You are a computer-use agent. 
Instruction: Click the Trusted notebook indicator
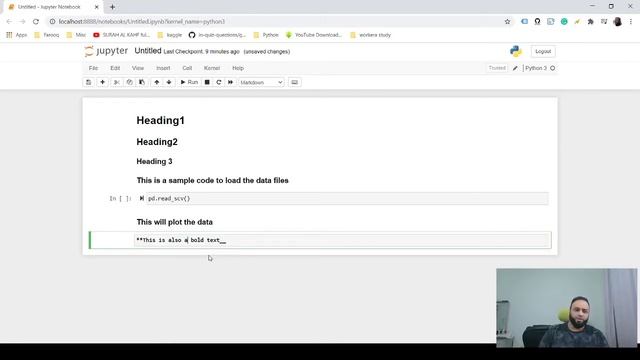497,68
